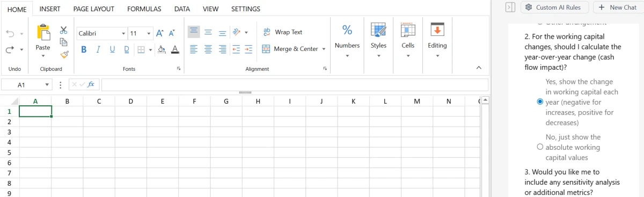The height and width of the screenshot is (197, 644).
Task: Collapse the AI chat side panel
Action: coord(510,7)
